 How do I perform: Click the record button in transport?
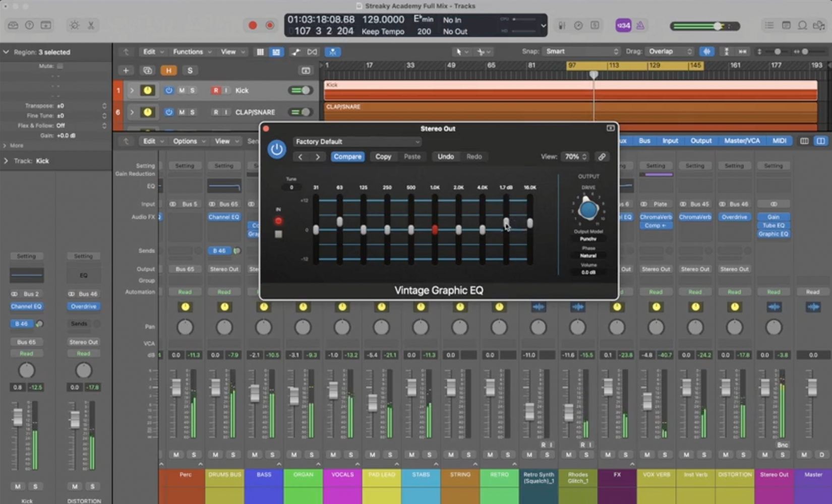(x=253, y=25)
